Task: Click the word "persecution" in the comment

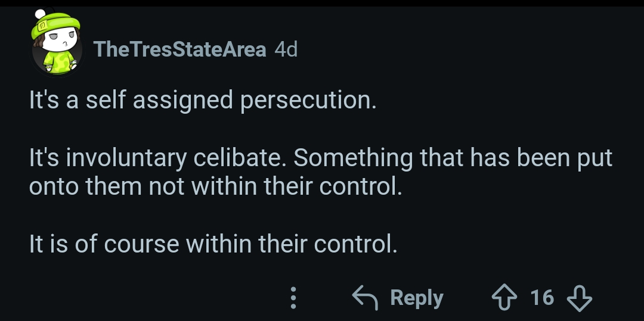Action: pos(308,100)
